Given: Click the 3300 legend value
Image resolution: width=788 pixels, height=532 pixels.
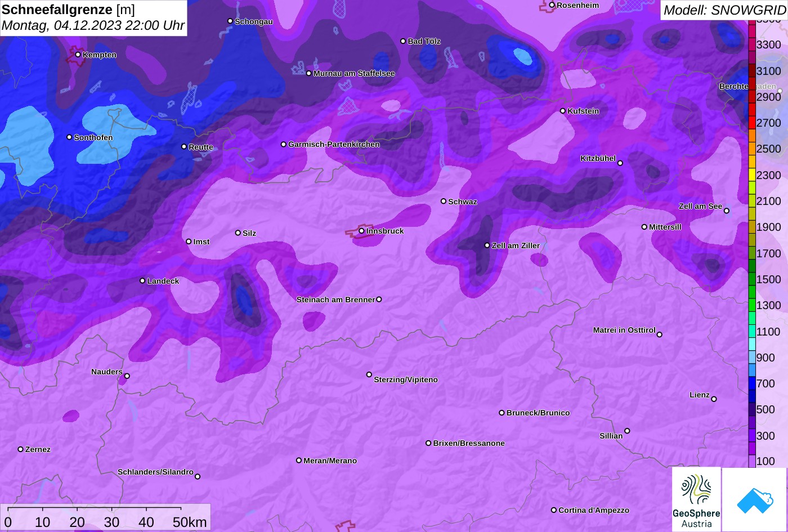Looking at the screenshot, I should pos(769,44).
